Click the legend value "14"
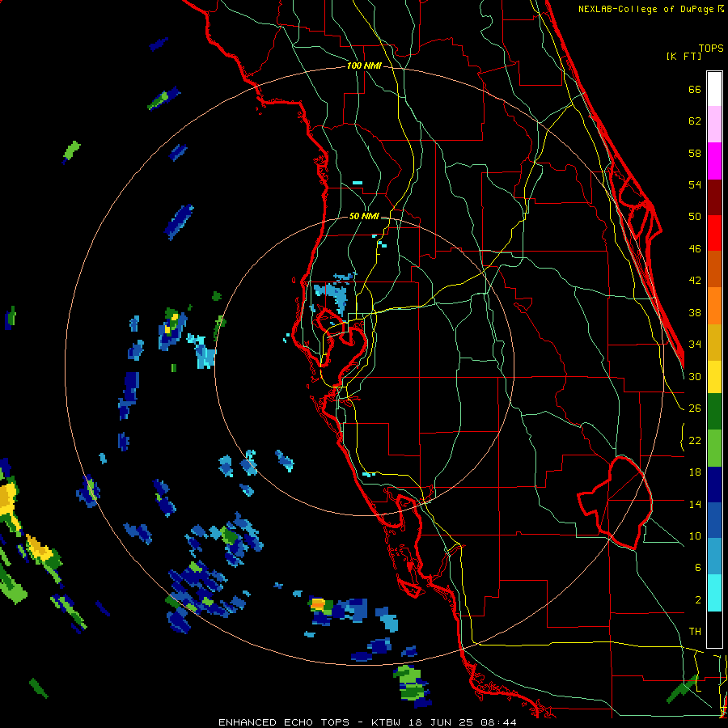Viewport: 728px width, 728px height. click(695, 504)
